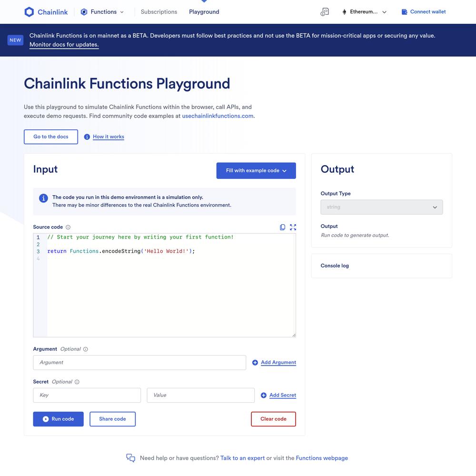
Task: Click the Ethereum diamond icon
Action: point(344,12)
